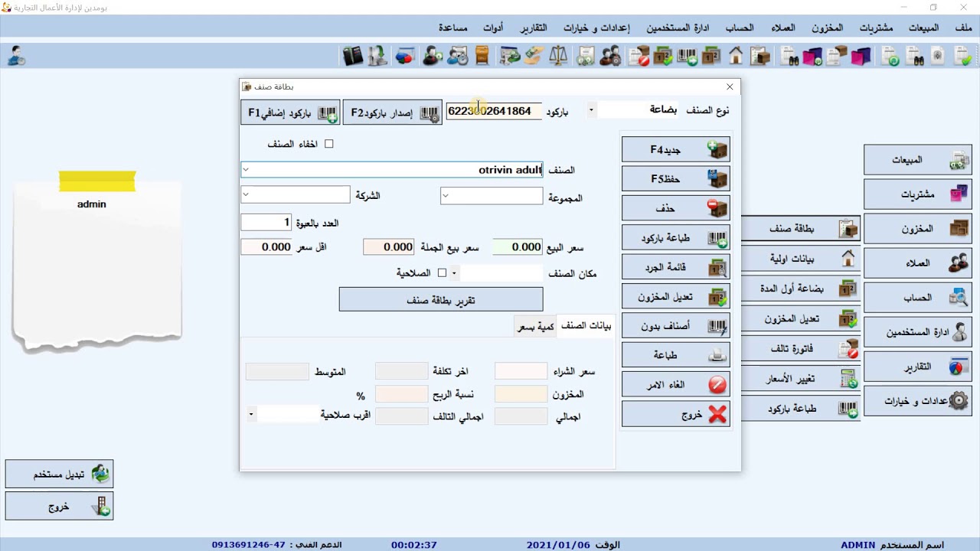
Task: Open تغيير الأسعار from stock submenu
Action: 801,378
